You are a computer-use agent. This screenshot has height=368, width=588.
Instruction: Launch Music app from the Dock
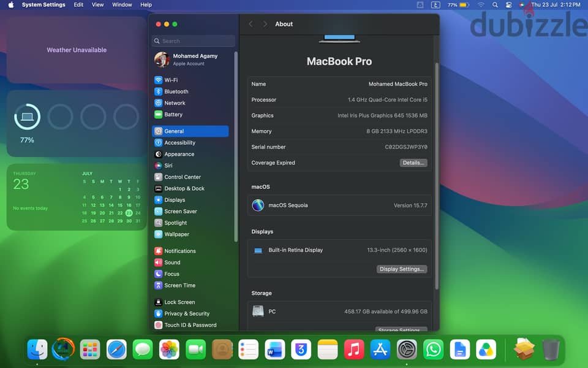click(354, 349)
